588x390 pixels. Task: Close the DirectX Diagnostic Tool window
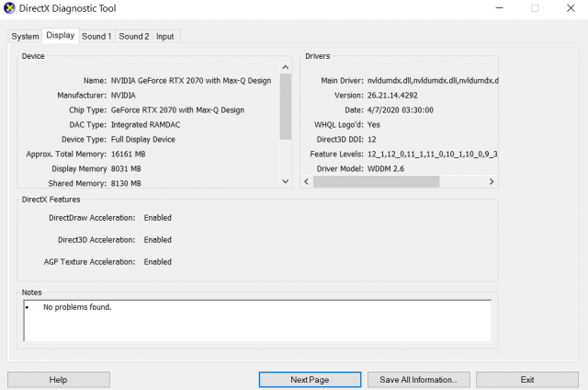coord(572,8)
